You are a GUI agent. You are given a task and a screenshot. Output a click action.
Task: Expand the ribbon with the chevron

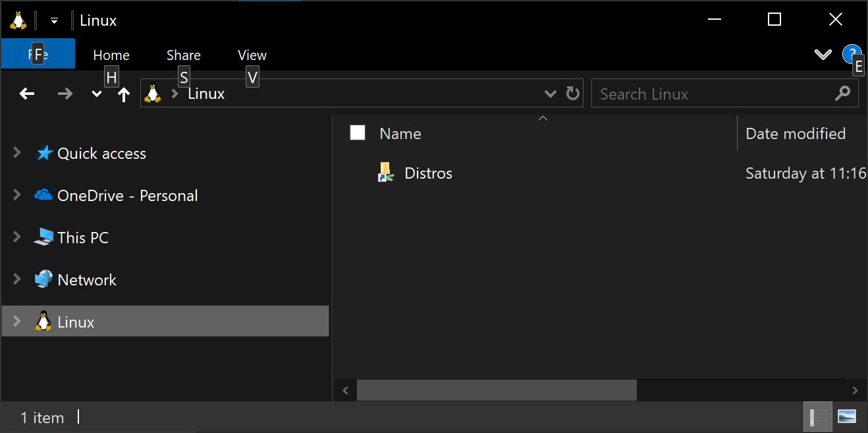pyautogui.click(x=823, y=55)
